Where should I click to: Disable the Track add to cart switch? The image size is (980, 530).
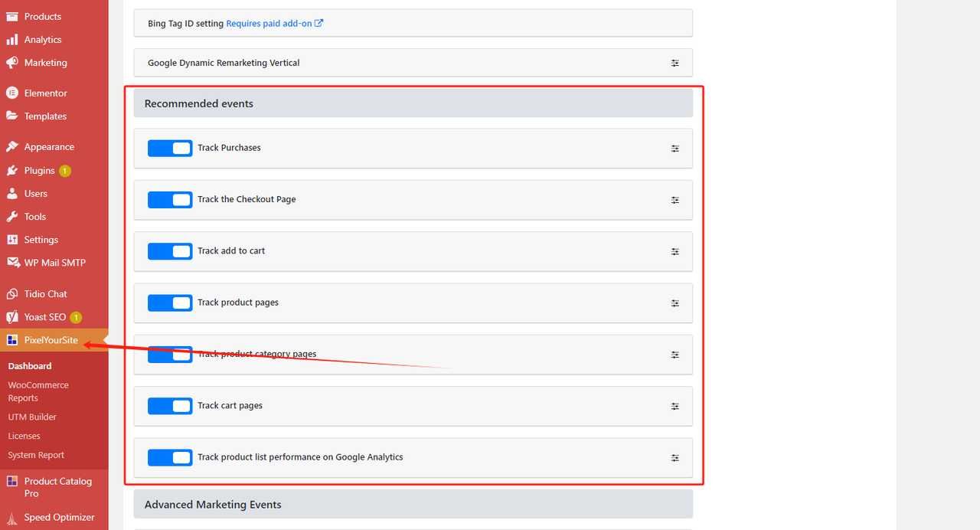pyautogui.click(x=170, y=250)
